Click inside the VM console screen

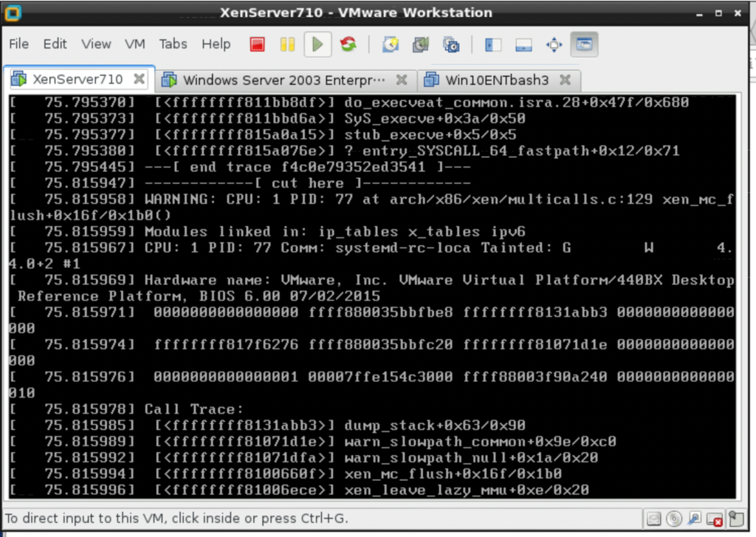[x=372, y=296]
